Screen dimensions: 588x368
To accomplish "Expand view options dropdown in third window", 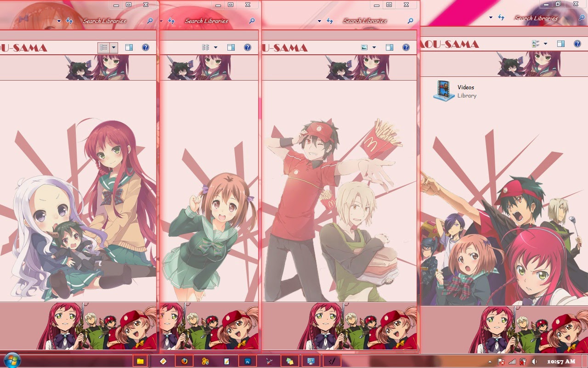I will point(374,47).
